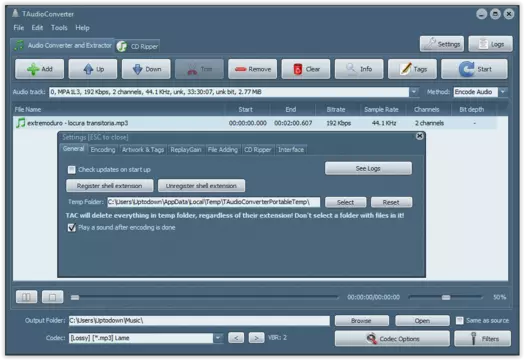Screen dimensions: 524x360
Task: Open the Tools menu
Action: (x=59, y=28)
